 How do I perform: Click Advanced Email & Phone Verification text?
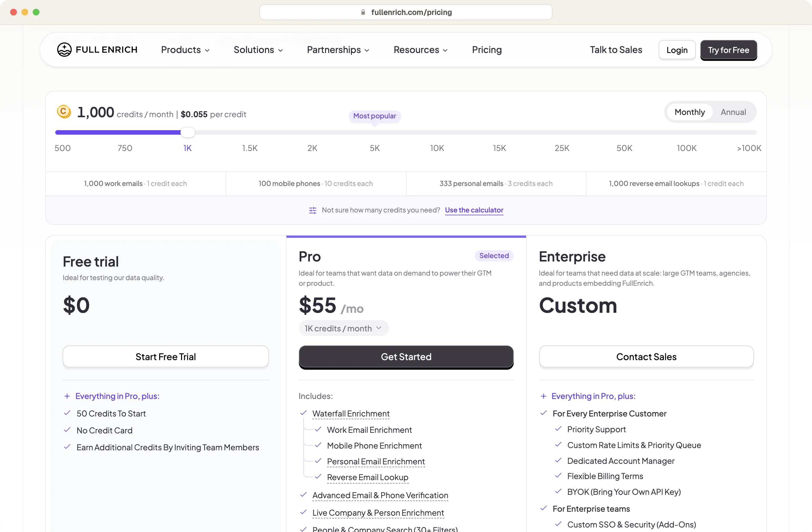click(380, 495)
